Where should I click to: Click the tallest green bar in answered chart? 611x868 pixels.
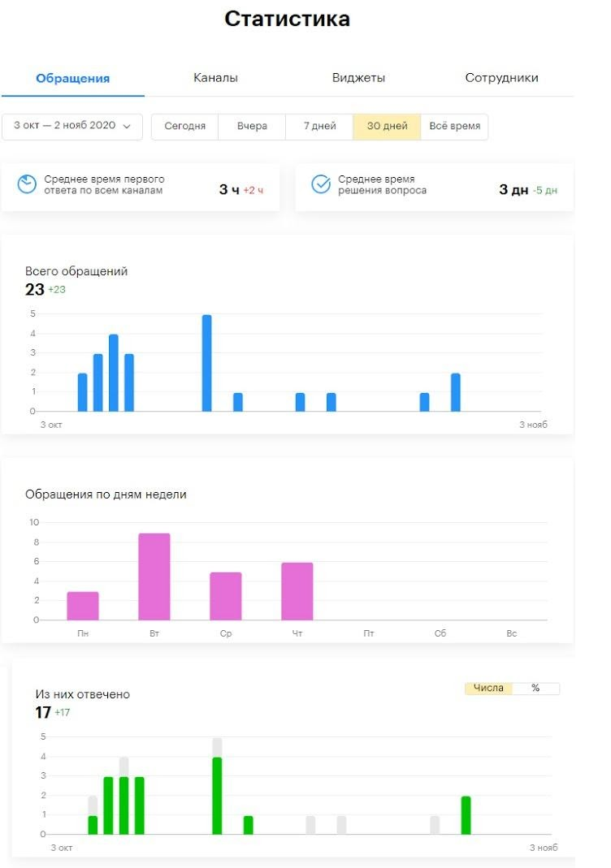point(217,796)
